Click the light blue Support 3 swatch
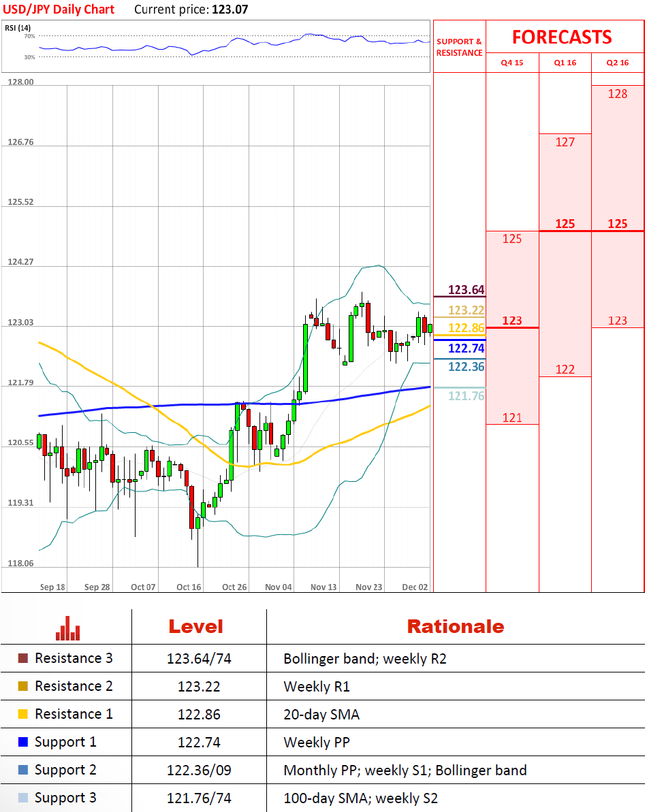The width and height of the screenshot is (647, 812). (23, 798)
